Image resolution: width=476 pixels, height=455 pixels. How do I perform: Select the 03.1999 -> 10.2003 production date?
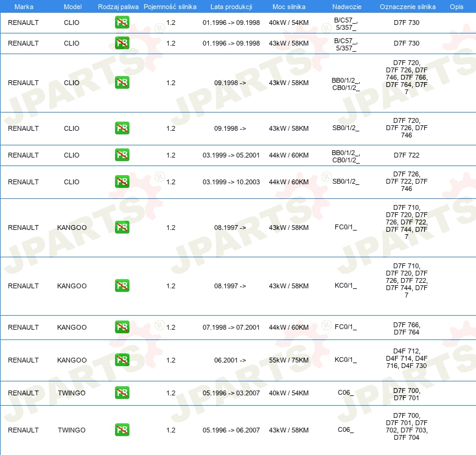231,182
